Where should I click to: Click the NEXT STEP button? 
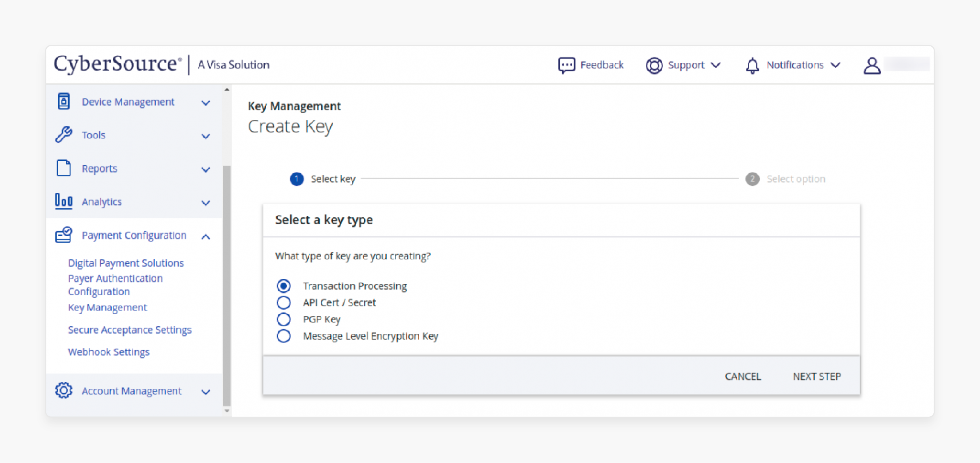click(x=817, y=376)
